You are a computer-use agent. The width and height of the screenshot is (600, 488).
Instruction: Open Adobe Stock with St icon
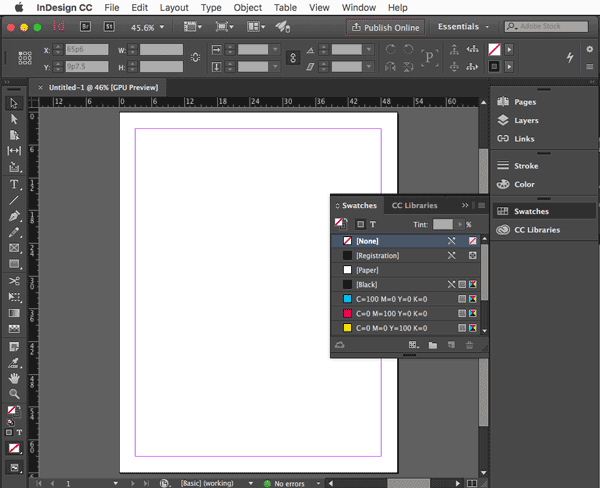point(109,27)
